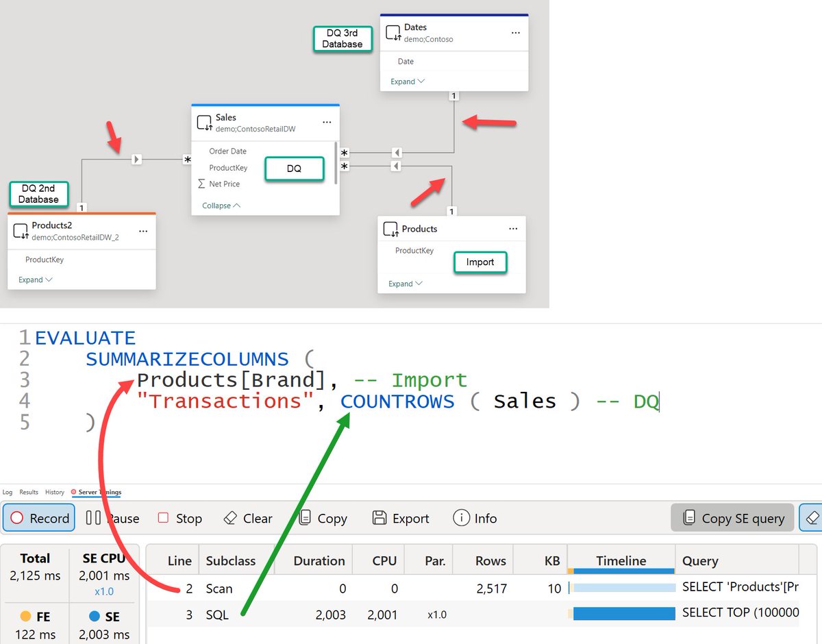
Task: Click the SE 2,003 ms tile
Action: coord(104,623)
